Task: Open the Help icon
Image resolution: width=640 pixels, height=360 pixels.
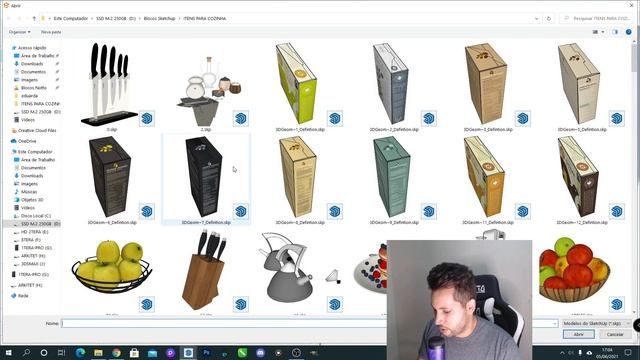Action: coord(629,32)
